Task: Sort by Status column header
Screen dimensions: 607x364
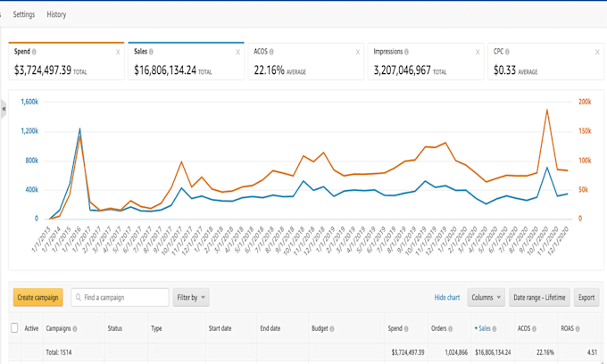Action: [115, 328]
